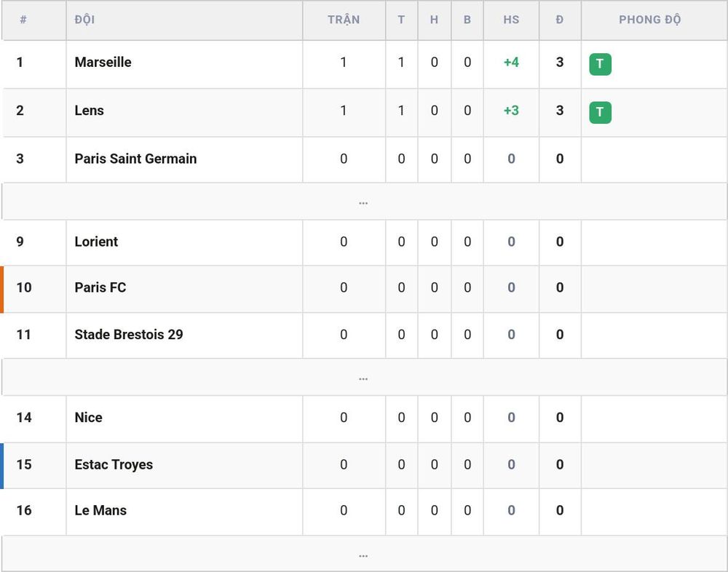Image resolution: width=728 pixels, height=572 pixels.
Task: Click the ĐỘI column header
Action: (84, 20)
